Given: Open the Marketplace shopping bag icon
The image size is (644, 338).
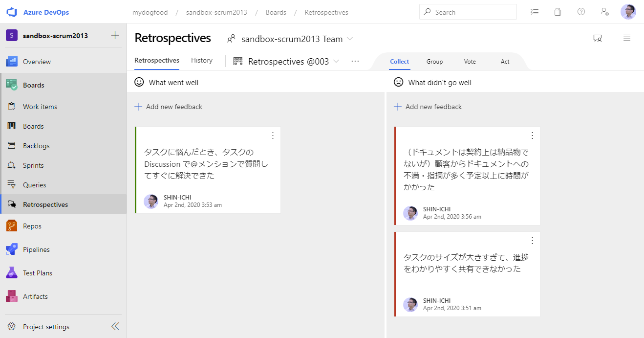Looking at the screenshot, I should (x=558, y=11).
